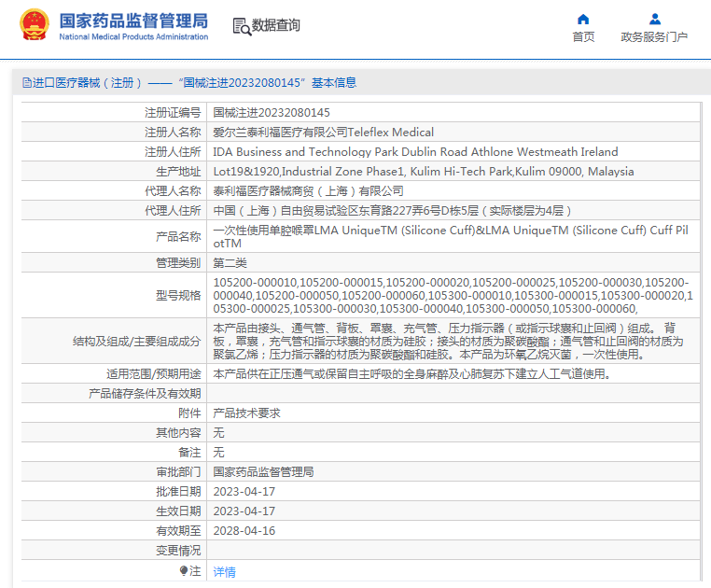Click the 批准日期 label
The height and width of the screenshot is (588, 711).
point(178,491)
